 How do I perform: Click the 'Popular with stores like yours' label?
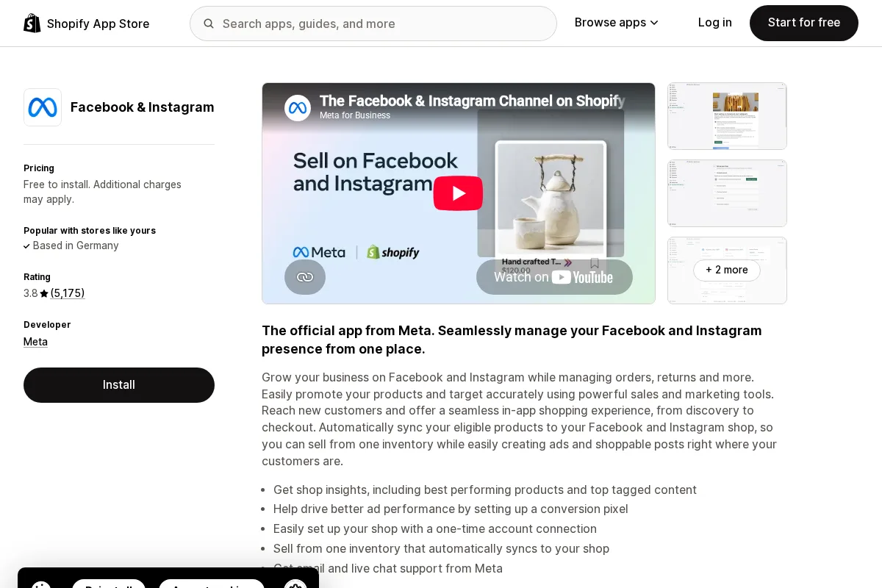tap(90, 231)
